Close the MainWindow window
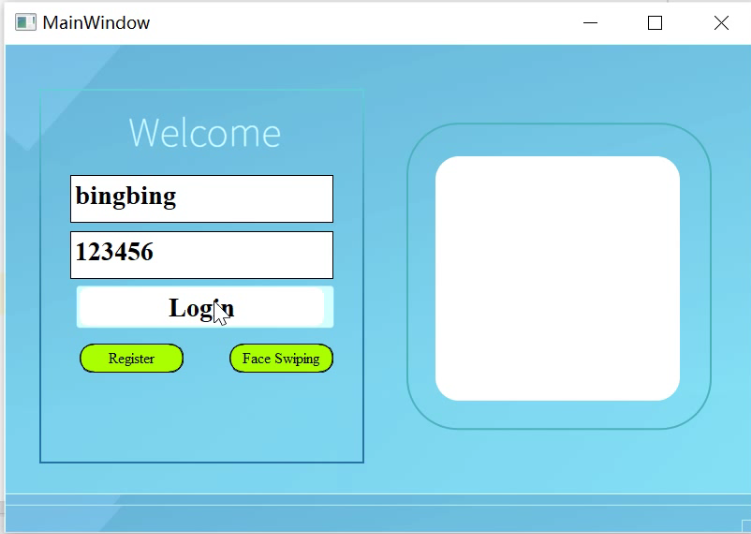The image size is (751, 534). pos(721,23)
